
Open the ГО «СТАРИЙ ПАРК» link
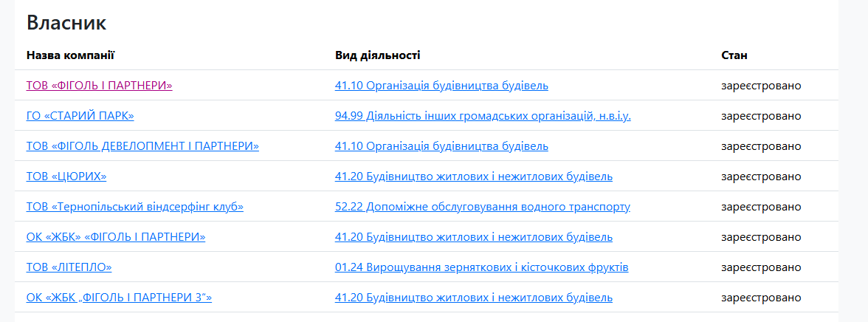coord(80,116)
